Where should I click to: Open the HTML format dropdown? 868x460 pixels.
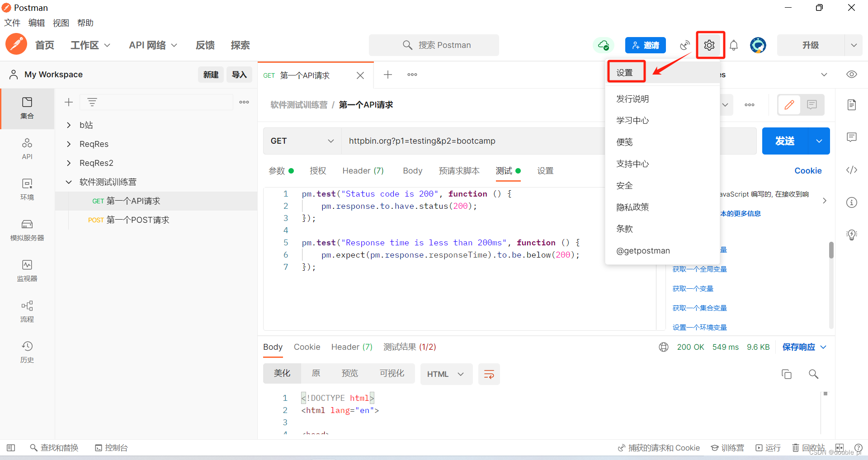[446, 374]
